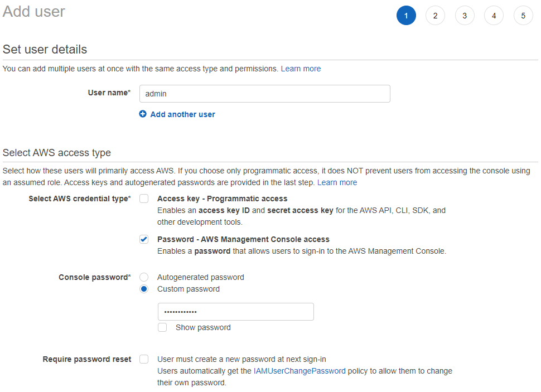The height and width of the screenshot is (392, 541).
Task: Go to wizard step 1 circle
Action: (406, 16)
